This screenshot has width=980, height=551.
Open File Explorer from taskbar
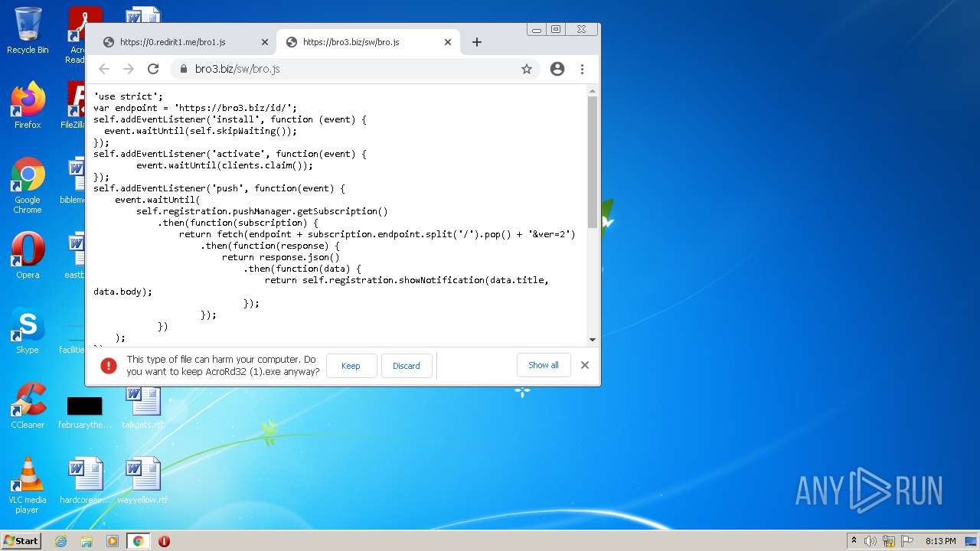[x=87, y=541]
